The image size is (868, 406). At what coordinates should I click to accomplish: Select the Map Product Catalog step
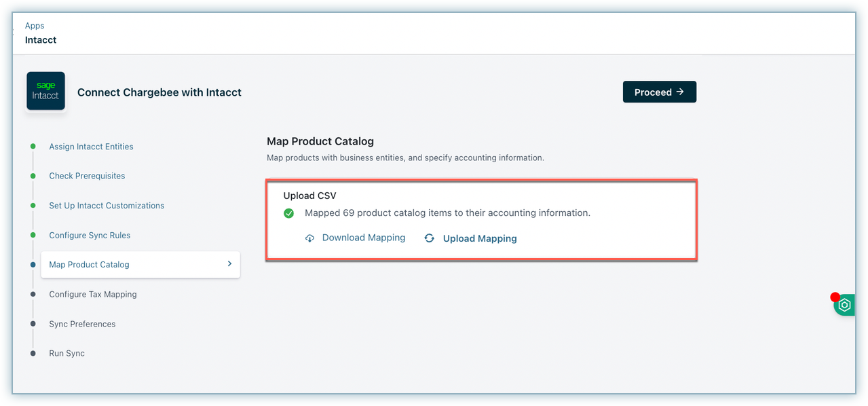tap(89, 265)
